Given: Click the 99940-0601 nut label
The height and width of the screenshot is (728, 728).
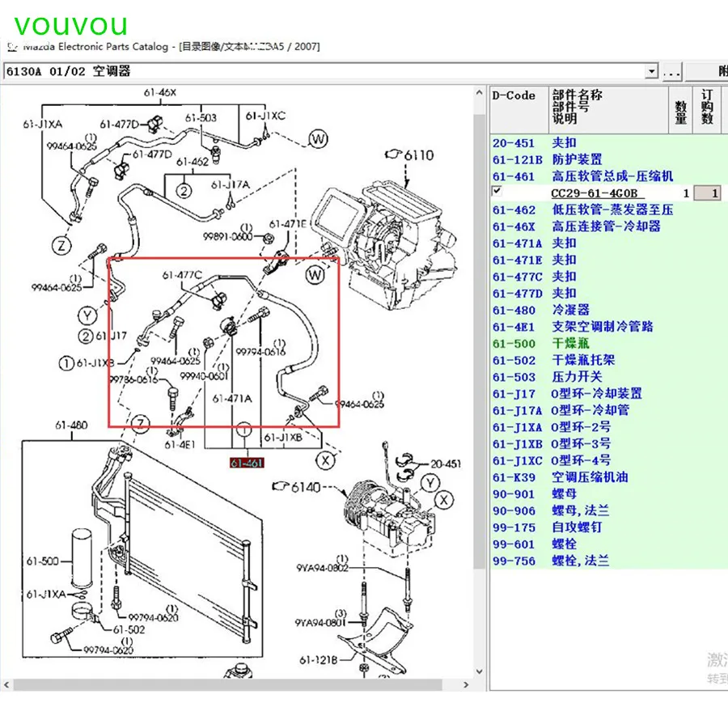Looking at the screenshot, I should pyautogui.click(x=205, y=375).
